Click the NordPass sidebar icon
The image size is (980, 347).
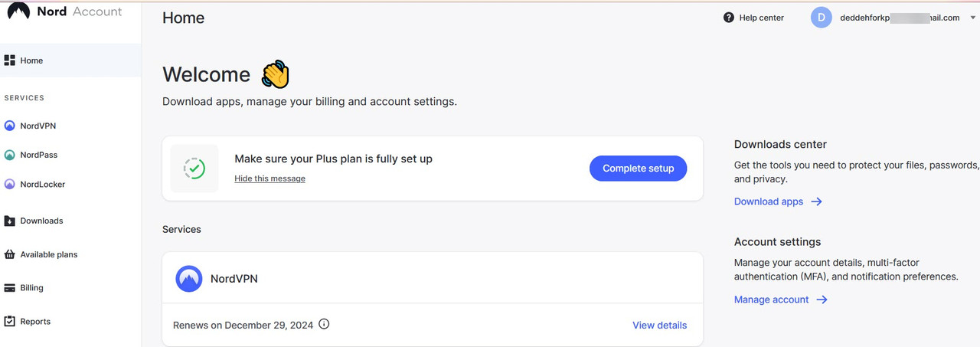tap(10, 155)
